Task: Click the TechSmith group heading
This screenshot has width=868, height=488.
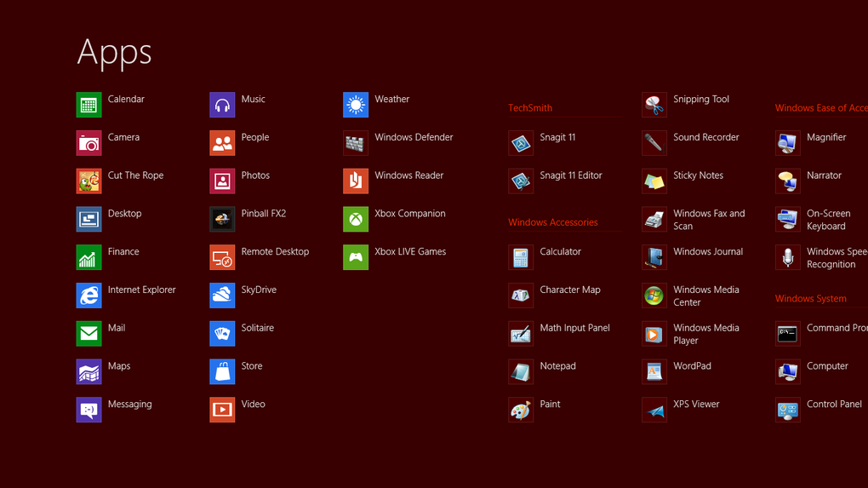Action: pyautogui.click(x=530, y=108)
